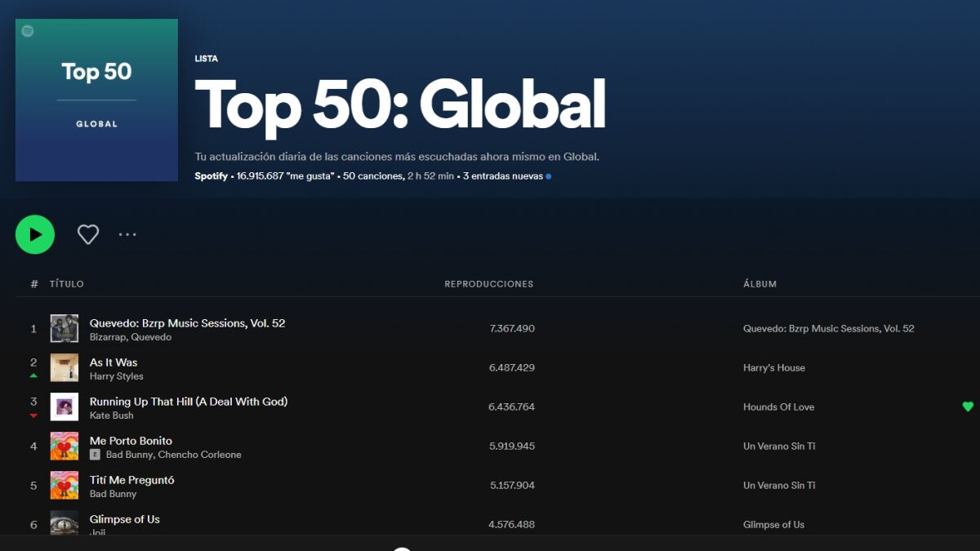980x551 pixels.
Task: Click the Kate Bush song cover art
Action: 65,407
